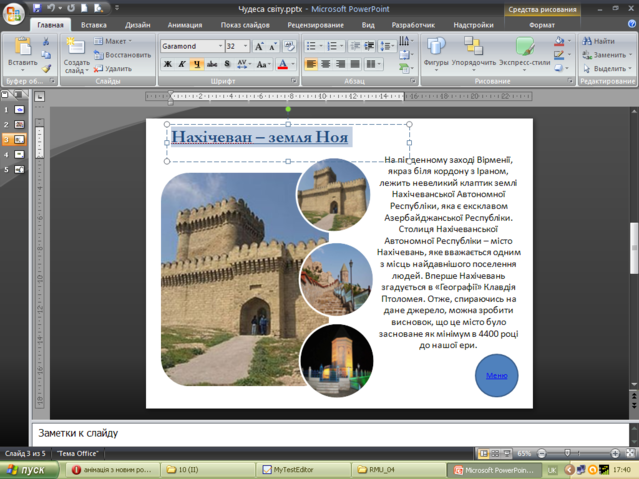The height and width of the screenshot is (479, 639).
Task: Open the Фигуры shapes gallery
Action: [x=436, y=53]
